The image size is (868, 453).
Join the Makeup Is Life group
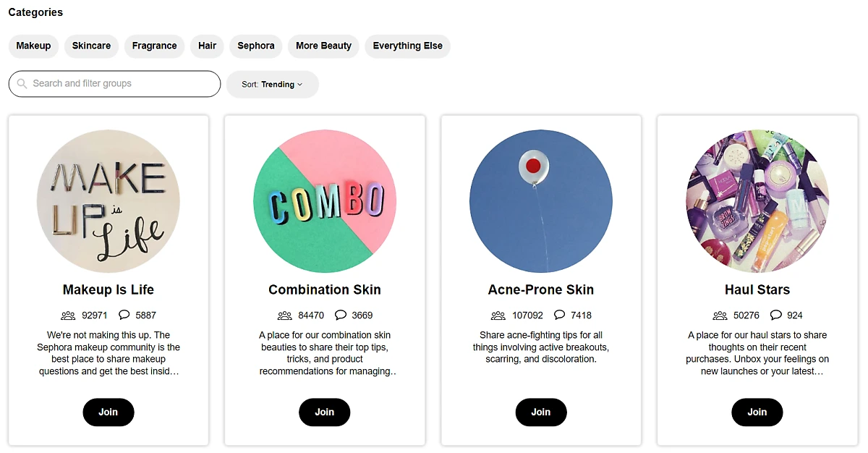[x=109, y=412]
